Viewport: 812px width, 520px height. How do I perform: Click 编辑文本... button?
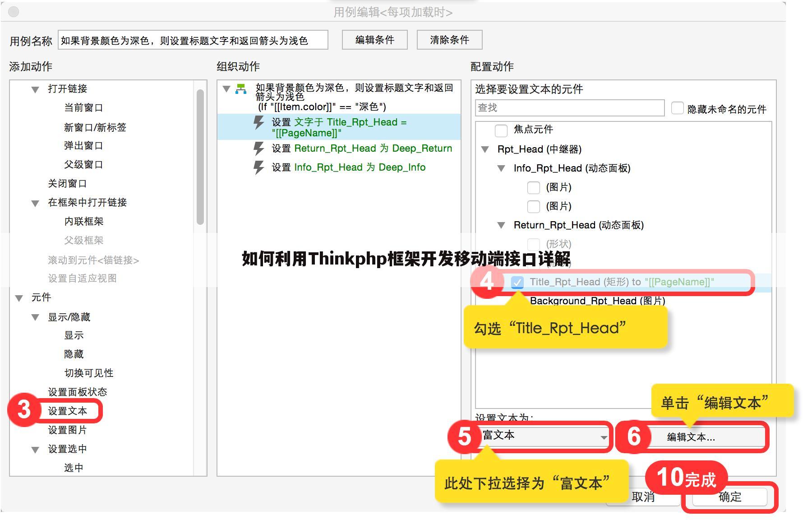click(691, 437)
